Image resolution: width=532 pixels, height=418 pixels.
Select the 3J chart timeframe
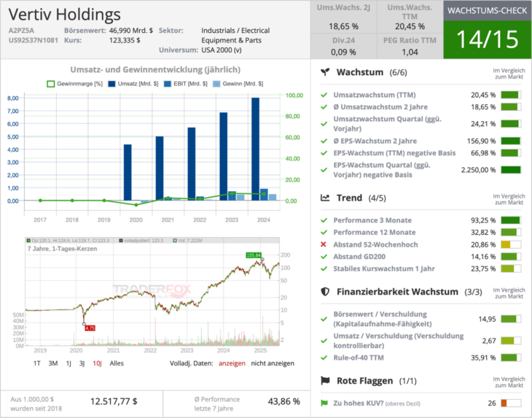click(x=82, y=363)
